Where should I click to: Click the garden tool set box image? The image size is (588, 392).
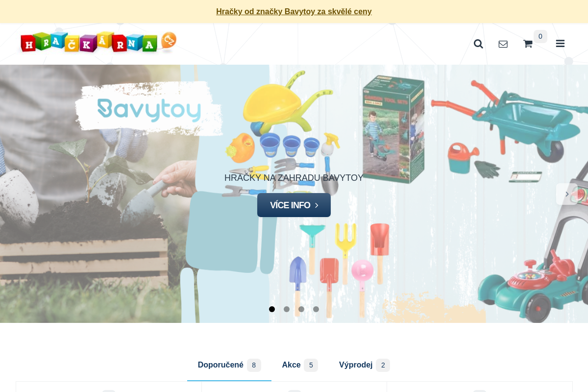[x=393, y=129]
